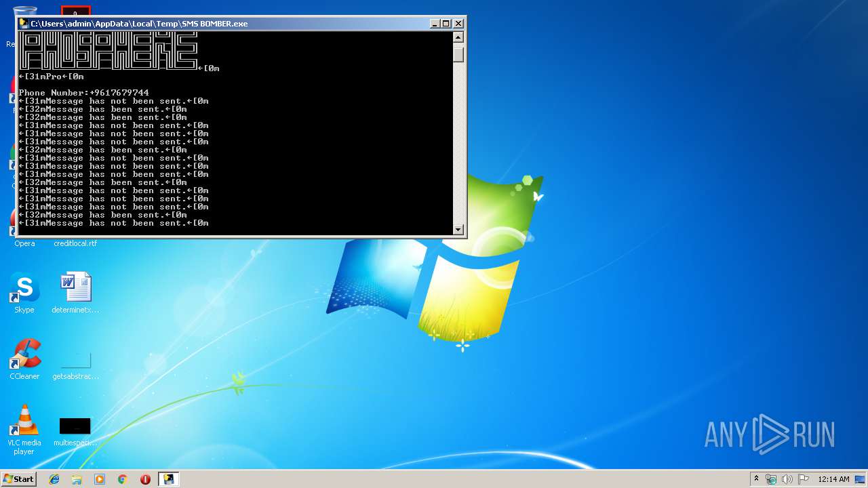Open Opera from taskbar
The image size is (868, 488).
coord(145,479)
